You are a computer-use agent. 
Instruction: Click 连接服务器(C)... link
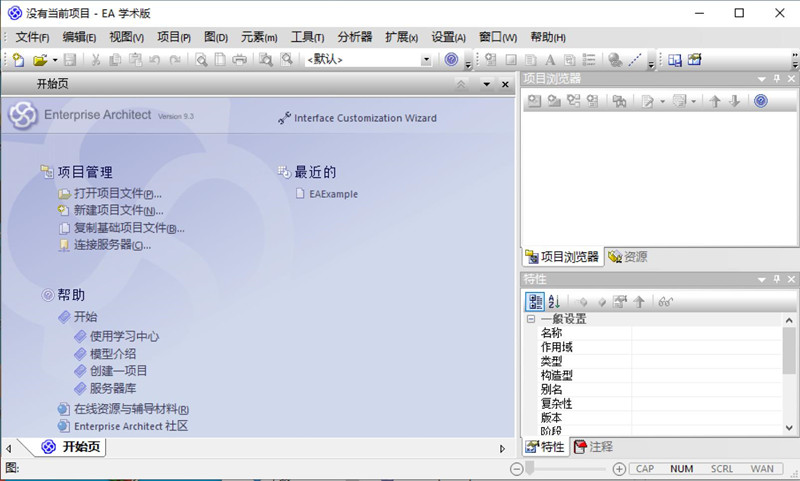click(x=112, y=245)
